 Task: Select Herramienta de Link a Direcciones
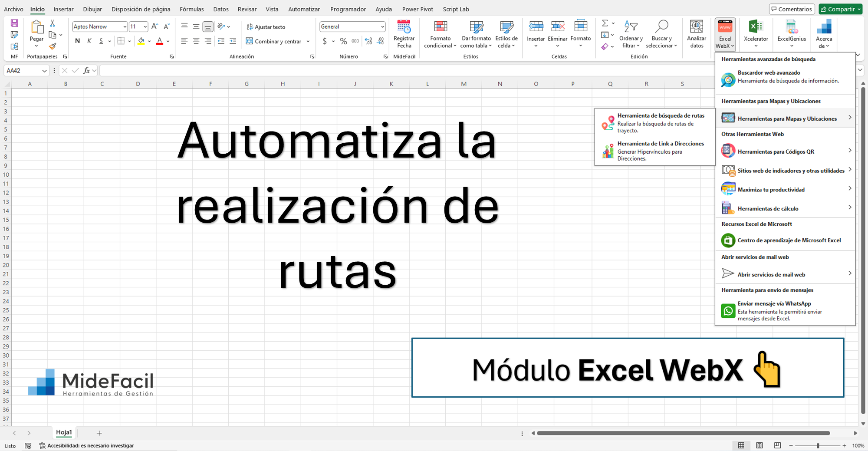point(655,151)
